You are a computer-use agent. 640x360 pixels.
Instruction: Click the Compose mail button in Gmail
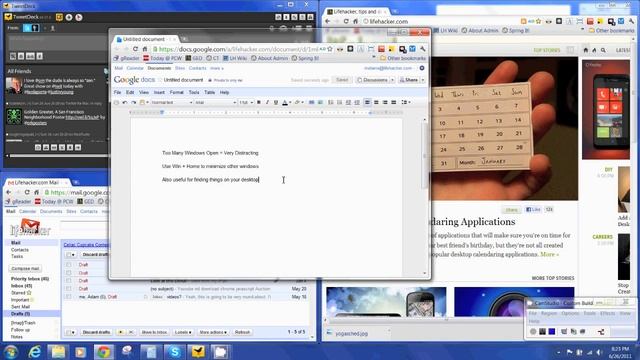[x=25, y=269]
